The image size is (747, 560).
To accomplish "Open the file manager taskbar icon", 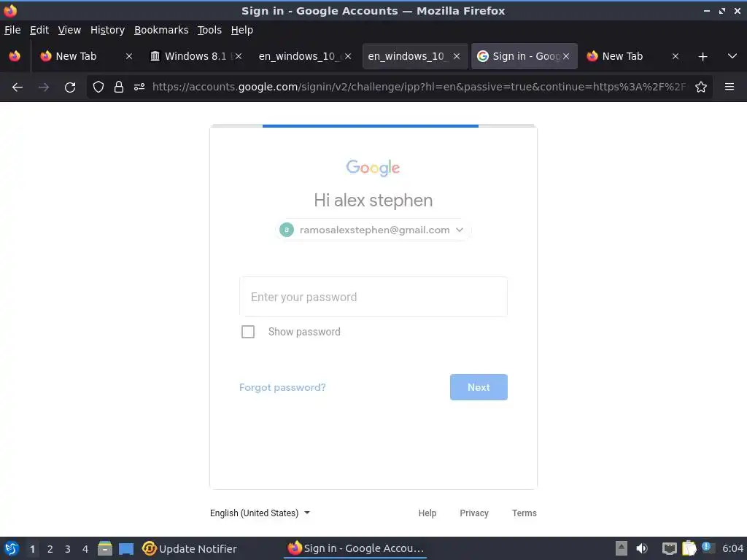I will coord(105,548).
